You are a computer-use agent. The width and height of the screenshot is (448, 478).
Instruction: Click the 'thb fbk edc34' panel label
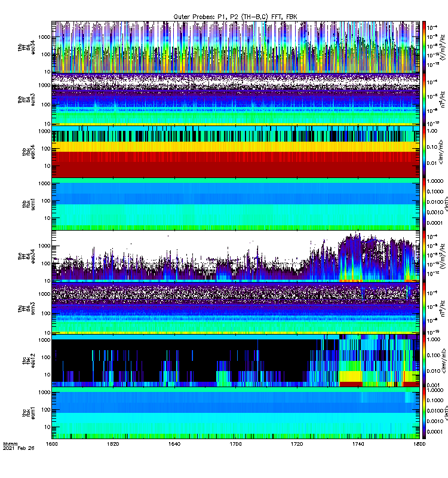pyautogui.click(x=28, y=152)
